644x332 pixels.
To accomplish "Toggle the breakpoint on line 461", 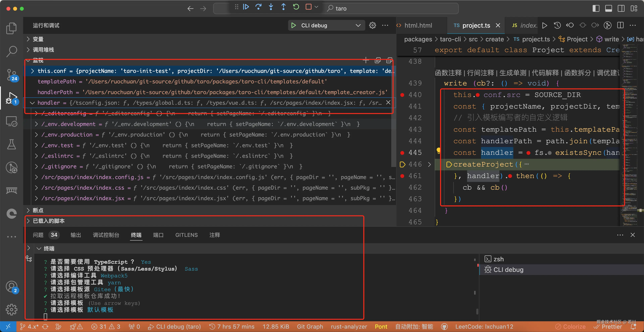I will pyautogui.click(x=402, y=176).
